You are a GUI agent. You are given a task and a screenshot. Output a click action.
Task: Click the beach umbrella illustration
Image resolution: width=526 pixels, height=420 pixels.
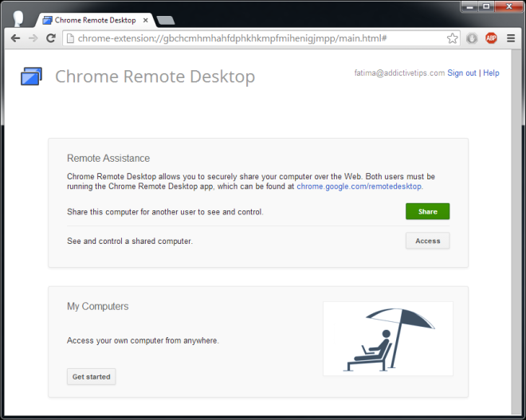click(388, 339)
